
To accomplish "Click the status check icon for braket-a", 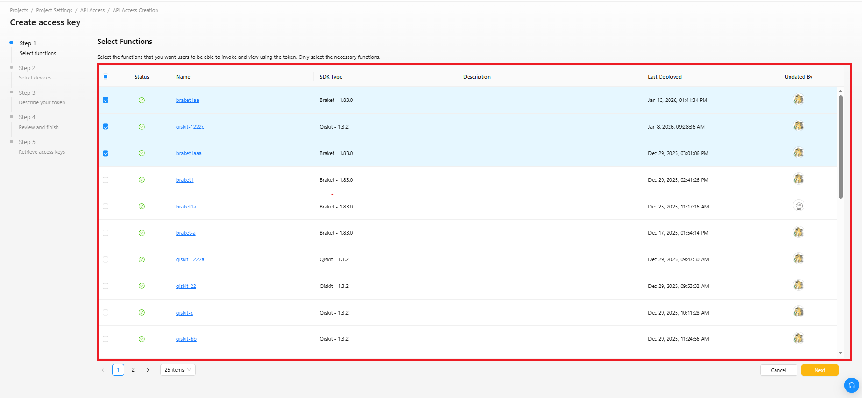I will pos(142,233).
